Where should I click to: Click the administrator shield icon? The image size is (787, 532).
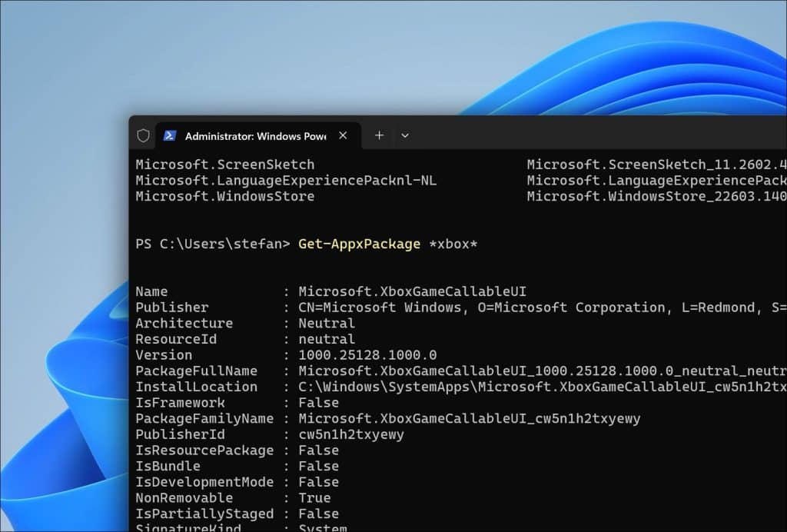click(143, 135)
